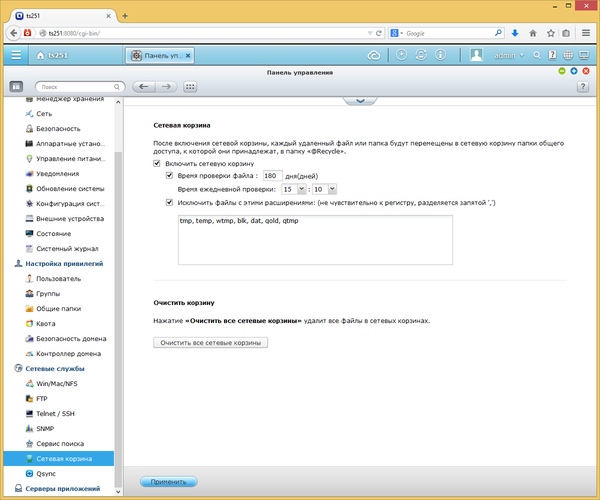Click sidebar scrollbar down arrow
The image size is (600, 500).
pyautogui.click(x=118, y=492)
